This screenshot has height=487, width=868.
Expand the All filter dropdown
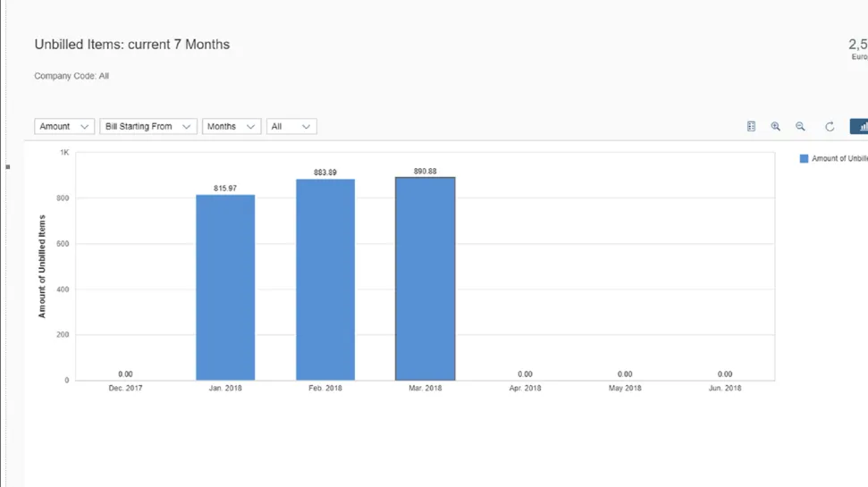coord(291,127)
